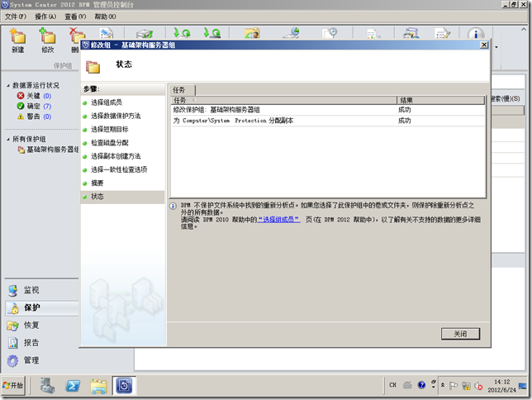Open Server Manager from the taskbar
This screenshot has height=400, width=532.
click(x=47, y=386)
